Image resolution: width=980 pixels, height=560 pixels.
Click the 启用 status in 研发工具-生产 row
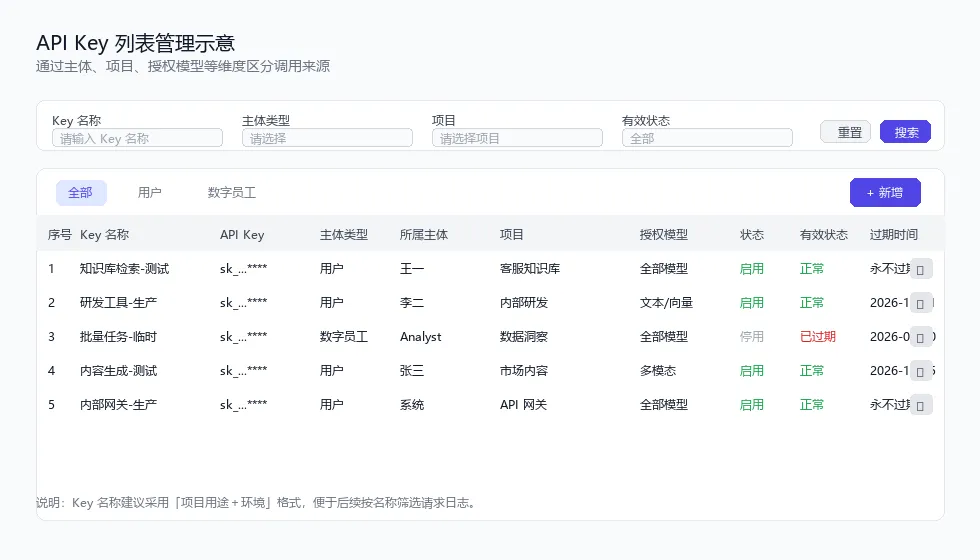752,303
